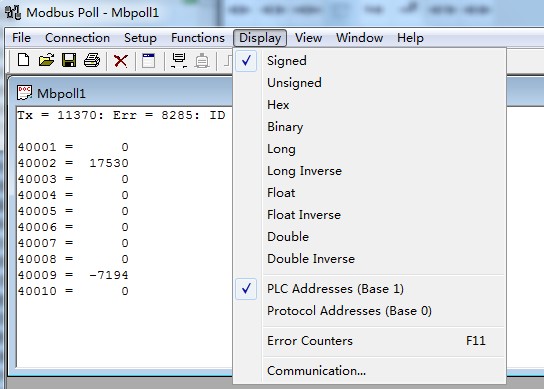Screen dimensions: 544x389
Task: Open Error Counters from Display menu
Action: click(370, 341)
